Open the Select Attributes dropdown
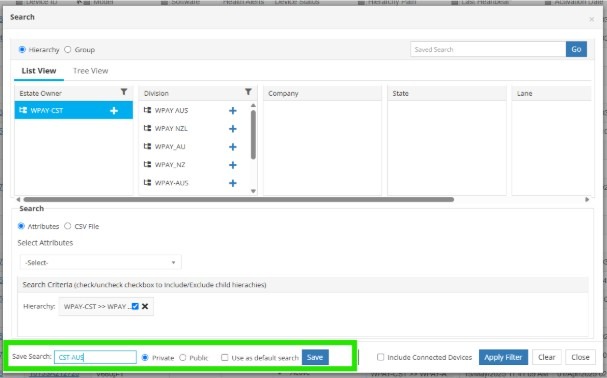The width and height of the screenshot is (607, 378). (x=101, y=262)
